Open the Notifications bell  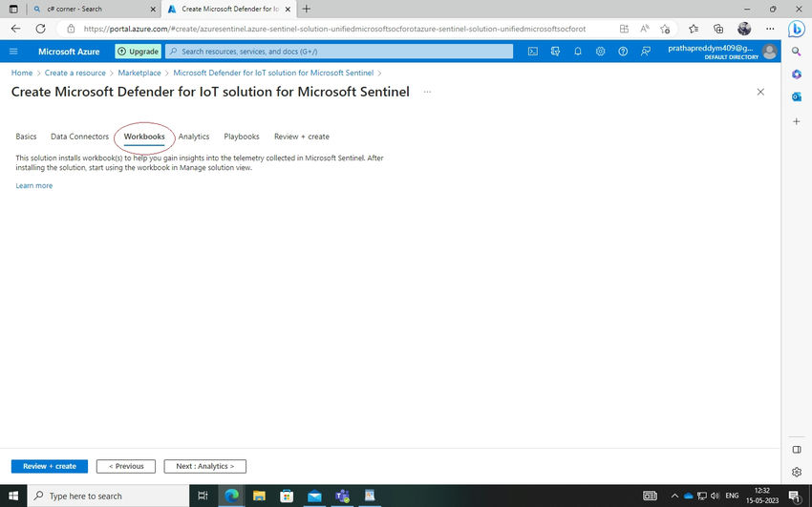577,52
